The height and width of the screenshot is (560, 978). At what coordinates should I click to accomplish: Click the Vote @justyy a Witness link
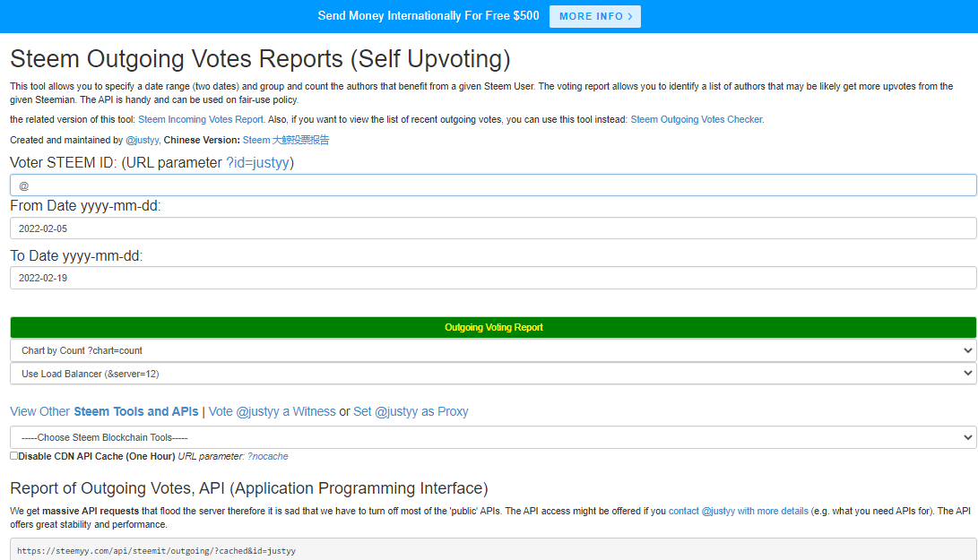click(272, 411)
